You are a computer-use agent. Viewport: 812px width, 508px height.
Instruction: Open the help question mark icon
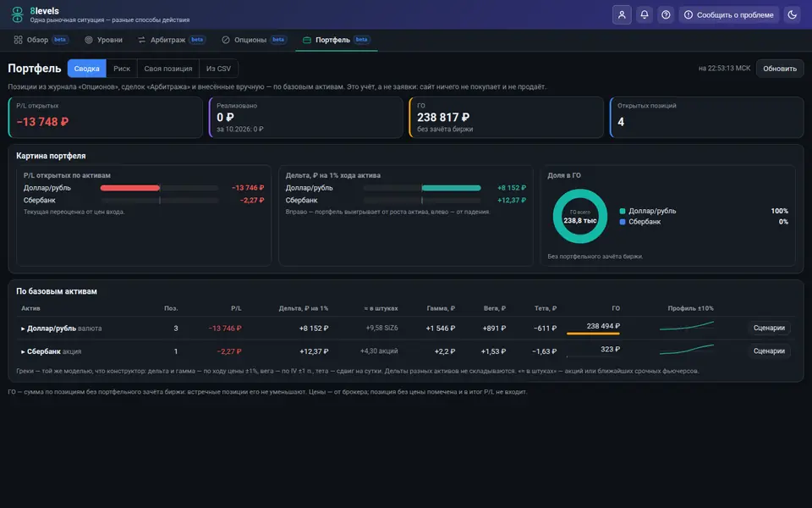pyautogui.click(x=666, y=14)
